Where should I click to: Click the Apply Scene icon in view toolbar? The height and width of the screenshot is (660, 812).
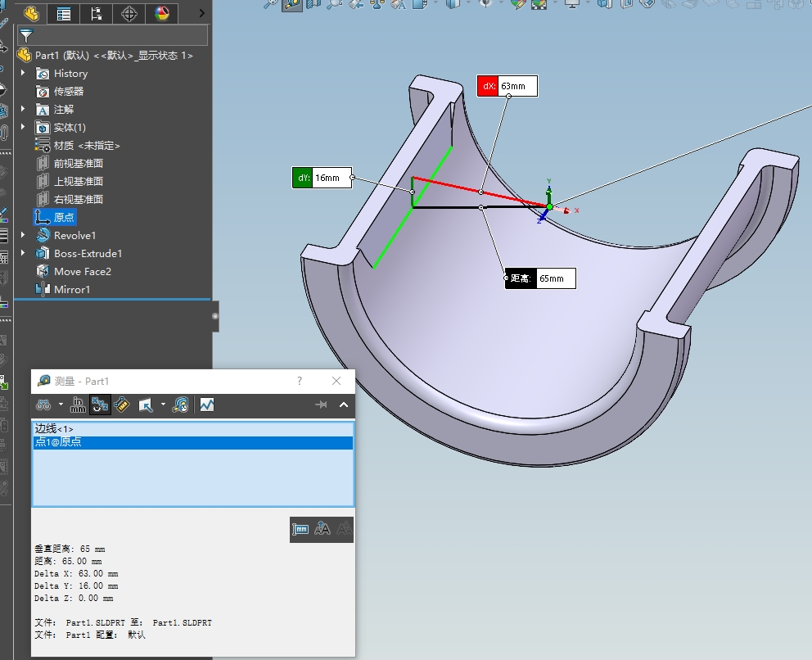tap(539, 4)
